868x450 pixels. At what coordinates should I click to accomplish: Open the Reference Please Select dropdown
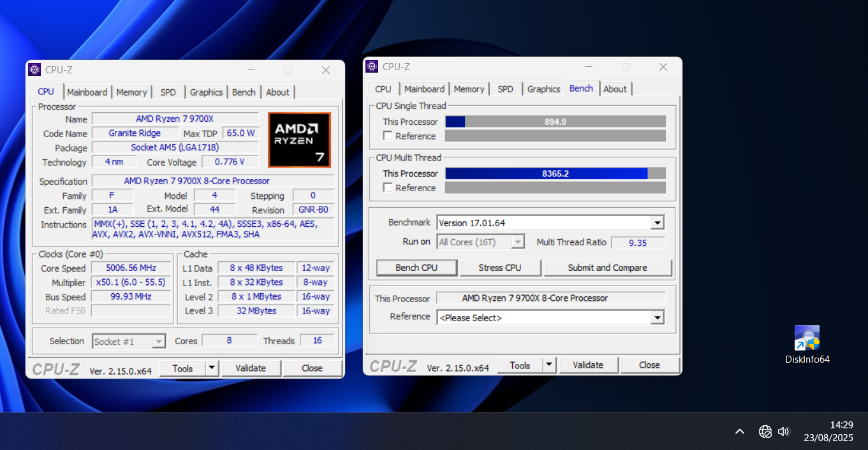tap(658, 317)
